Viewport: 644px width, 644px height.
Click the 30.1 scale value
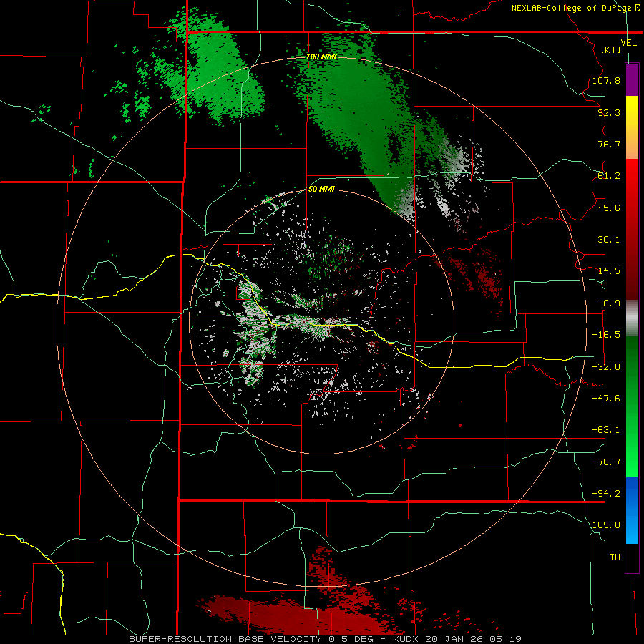[609, 240]
